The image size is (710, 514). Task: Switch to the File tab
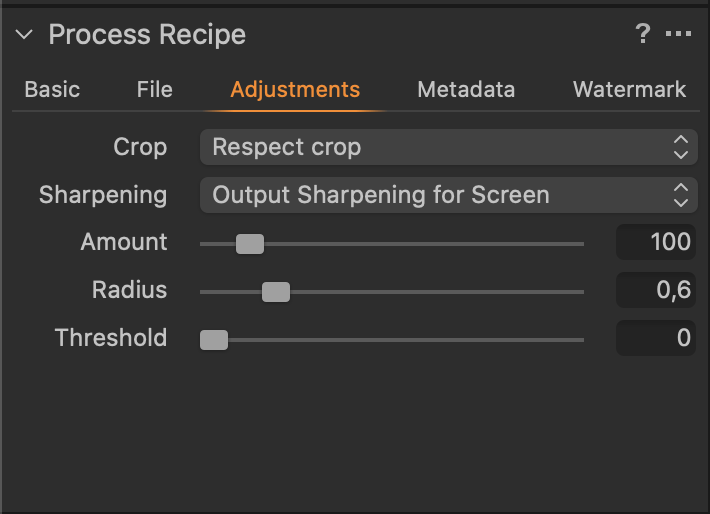(x=155, y=89)
